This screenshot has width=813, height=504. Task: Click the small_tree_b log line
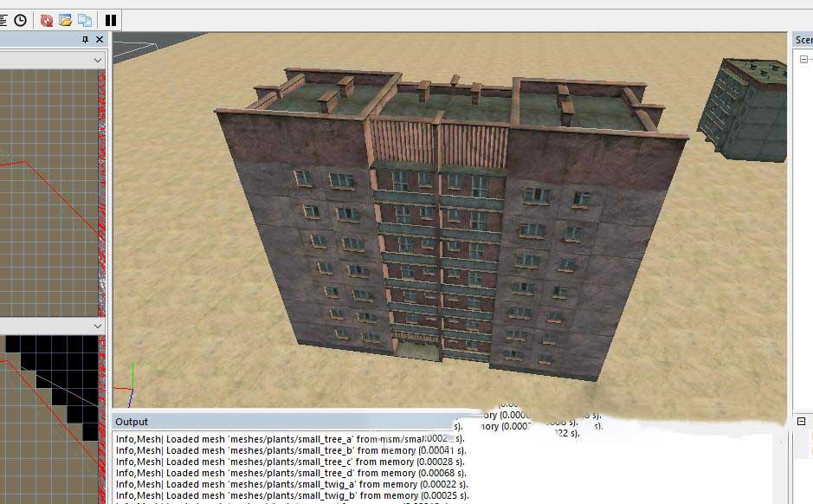pyautogui.click(x=290, y=450)
